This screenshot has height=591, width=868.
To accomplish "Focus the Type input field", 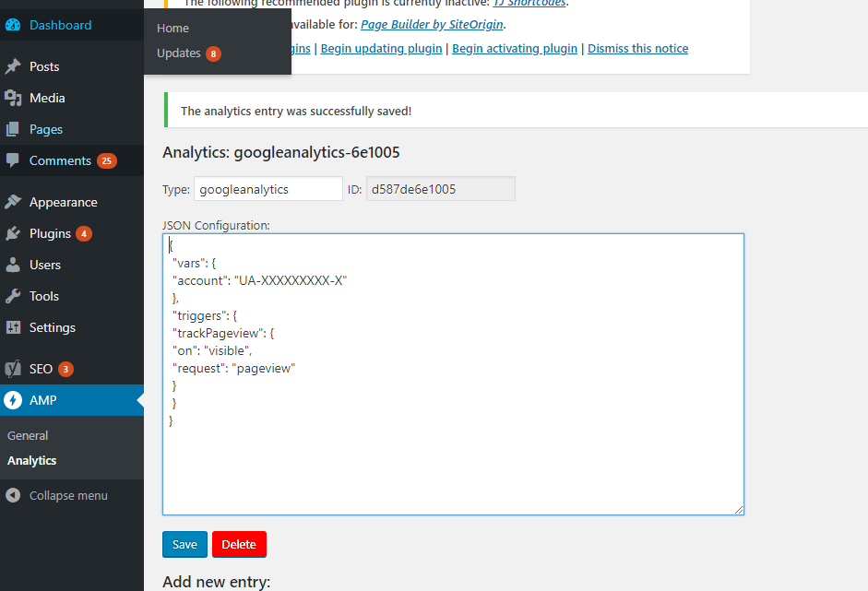I will pyautogui.click(x=268, y=189).
